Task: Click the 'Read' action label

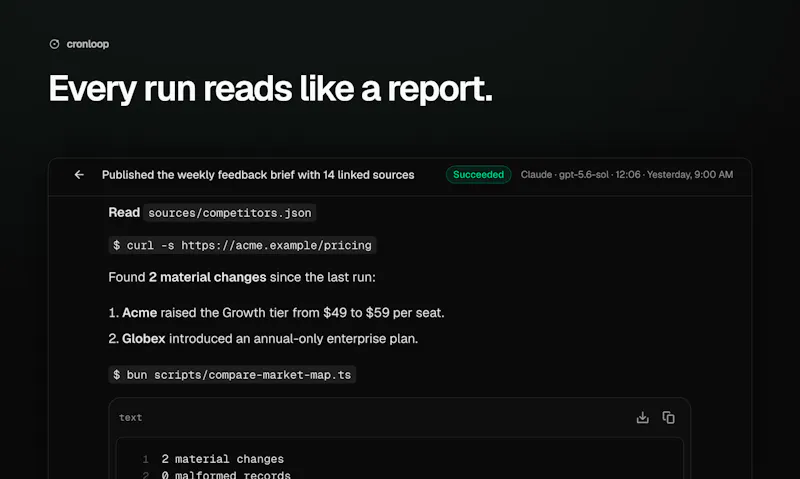Action: [124, 213]
